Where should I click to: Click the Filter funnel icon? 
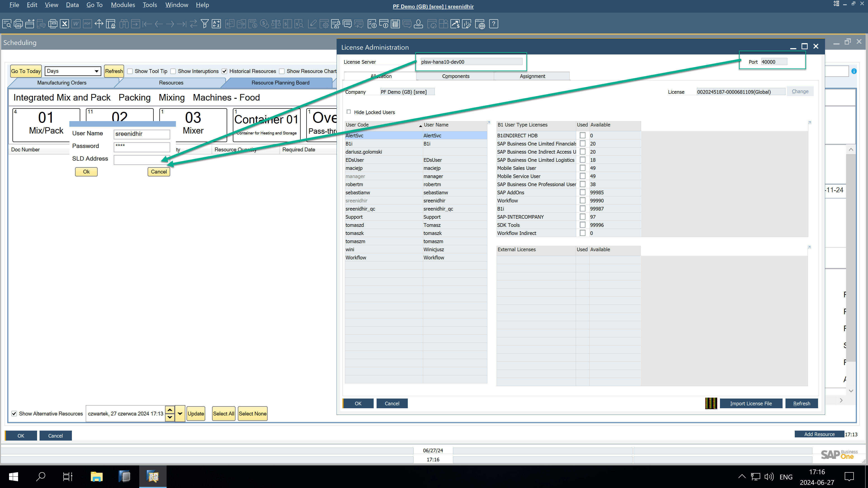tap(205, 24)
